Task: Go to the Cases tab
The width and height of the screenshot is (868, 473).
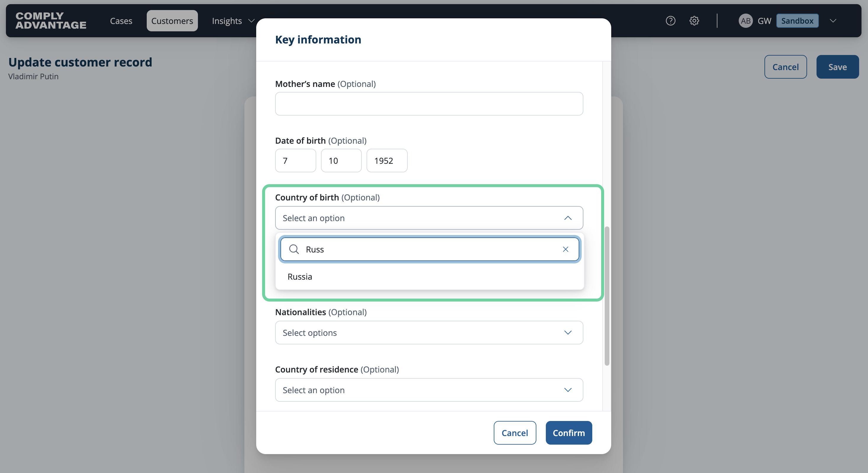Action: point(121,21)
